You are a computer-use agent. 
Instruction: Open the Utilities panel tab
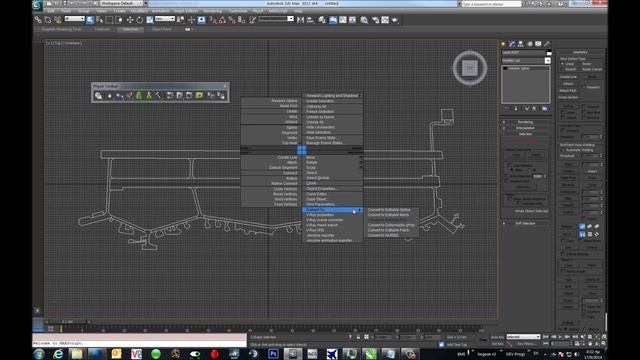click(x=547, y=44)
